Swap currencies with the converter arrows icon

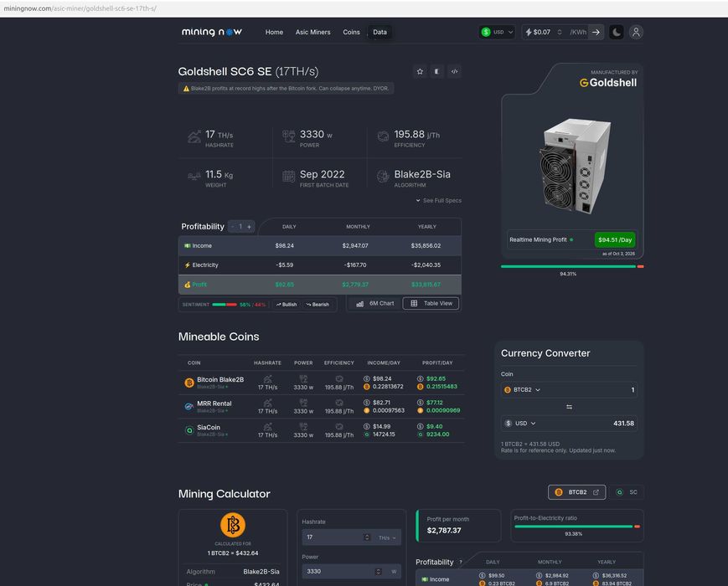click(x=569, y=407)
